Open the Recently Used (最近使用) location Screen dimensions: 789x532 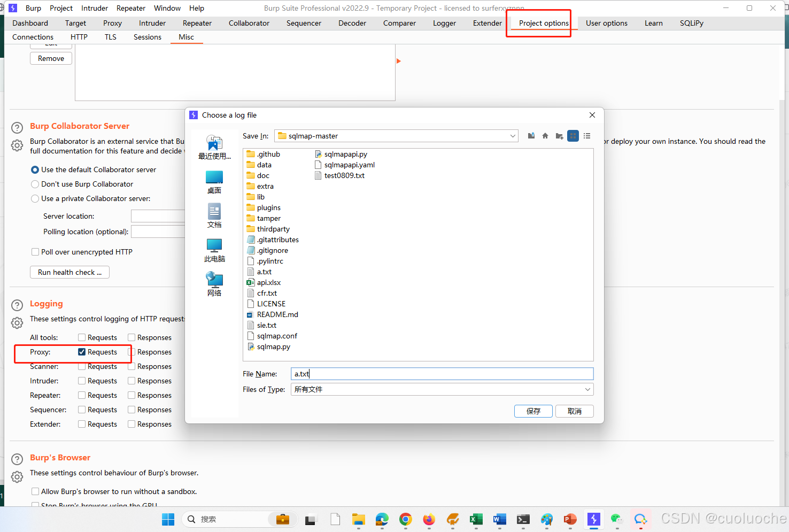click(214, 148)
